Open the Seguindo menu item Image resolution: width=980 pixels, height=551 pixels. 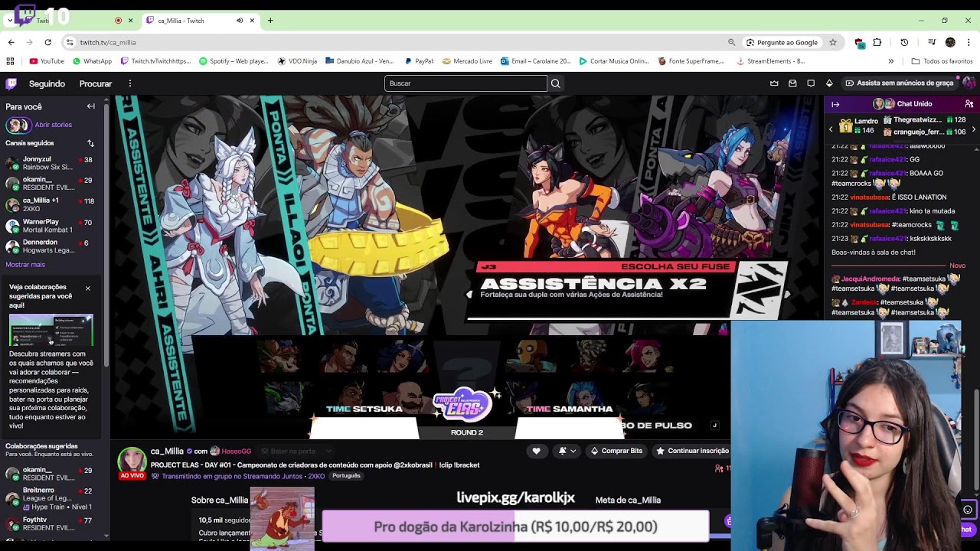[47, 83]
